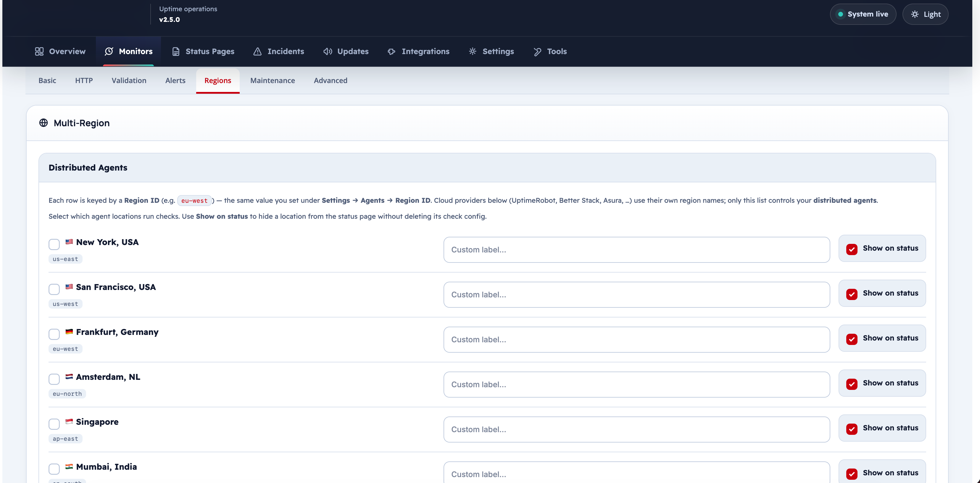The height and width of the screenshot is (483, 980).
Task: Click the Status Pages document icon
Action: click(x=176, y=51)
